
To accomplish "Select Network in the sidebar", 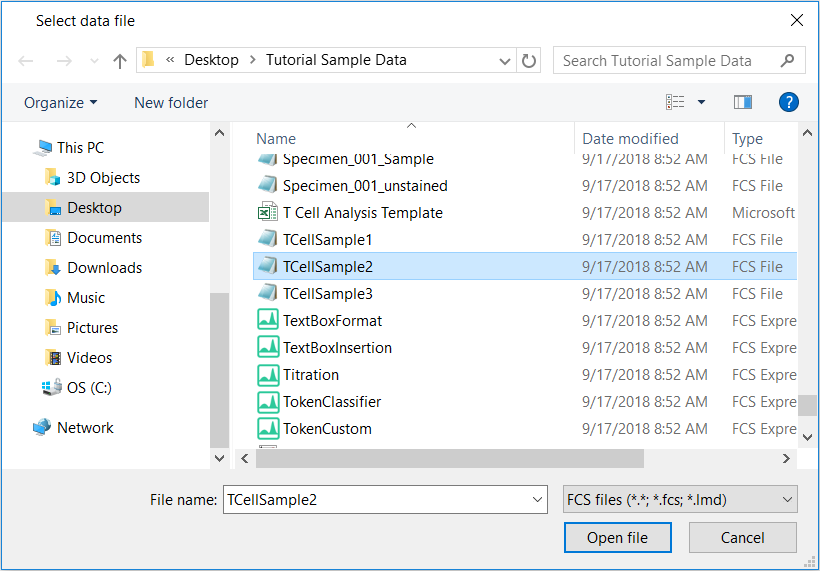I will (85, 428).
